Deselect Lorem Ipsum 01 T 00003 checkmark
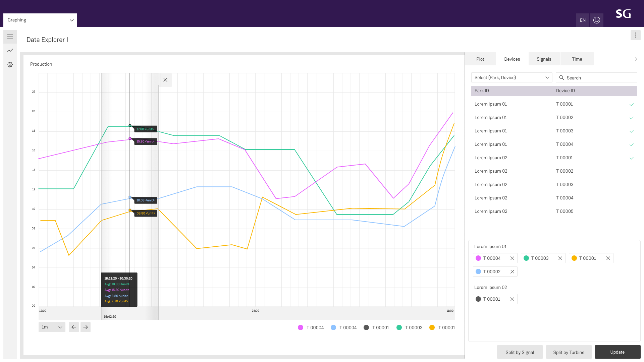644x362 pixels. 632,131
